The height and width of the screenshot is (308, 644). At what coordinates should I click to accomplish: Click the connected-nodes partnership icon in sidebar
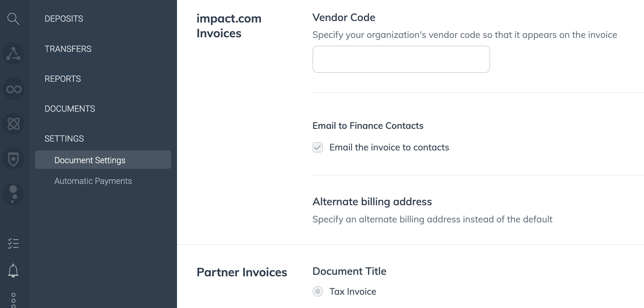coord(13,54)
